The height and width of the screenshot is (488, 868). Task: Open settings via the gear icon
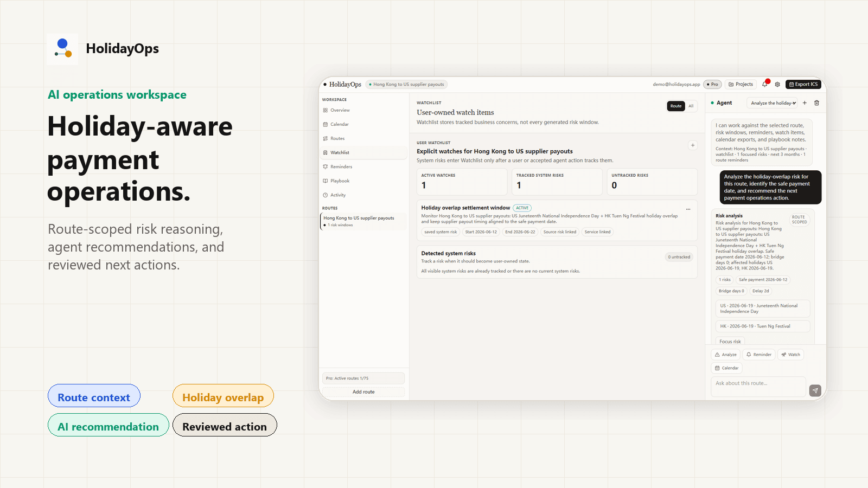[x=777, y=85]
